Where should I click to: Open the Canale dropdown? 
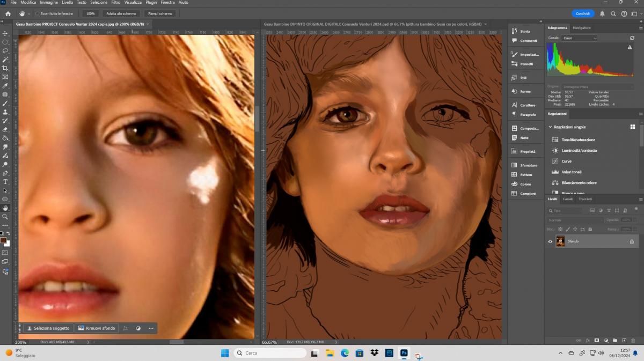tap(580, 38)
